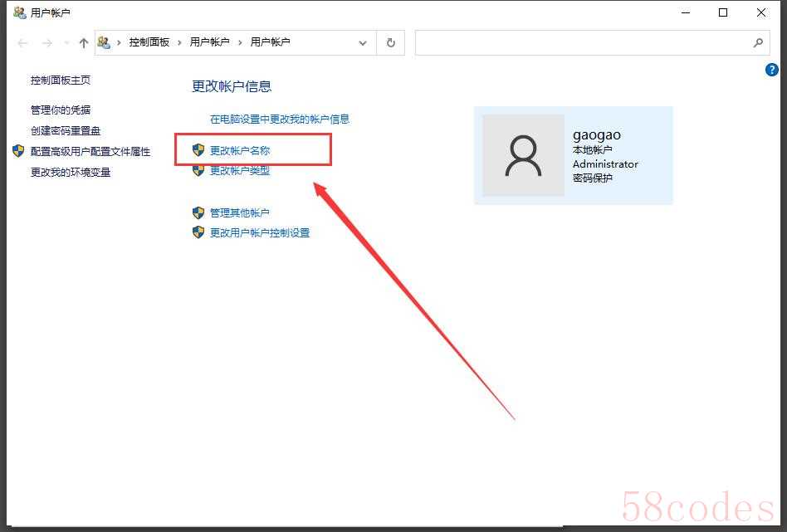Click the gaogao account name text
The width and height of the screenshot is (787, 532).
click(597, 135)
